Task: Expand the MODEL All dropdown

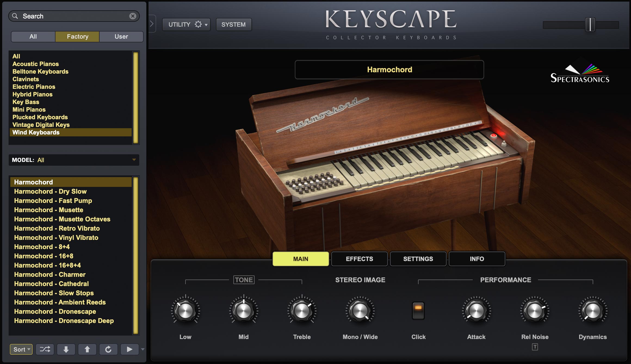Action: (74, 160)
